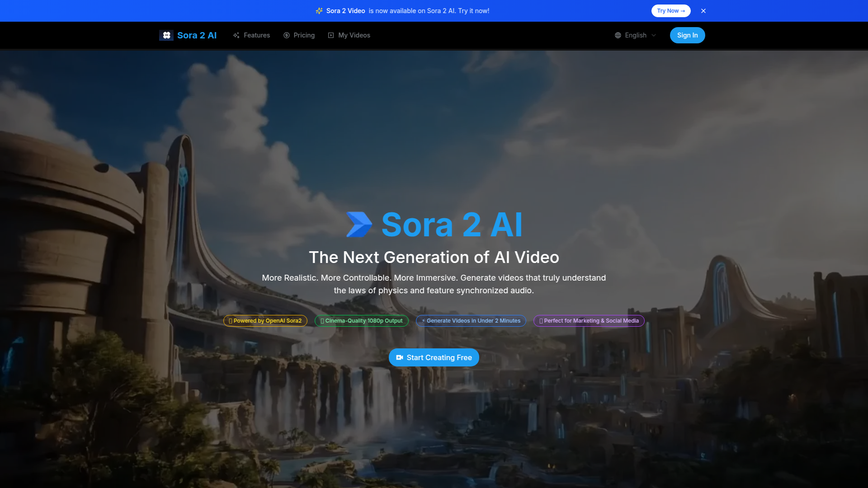Expand the language selector chevron
The width and height of the screenshot is (868, 488).
[655, 35]
